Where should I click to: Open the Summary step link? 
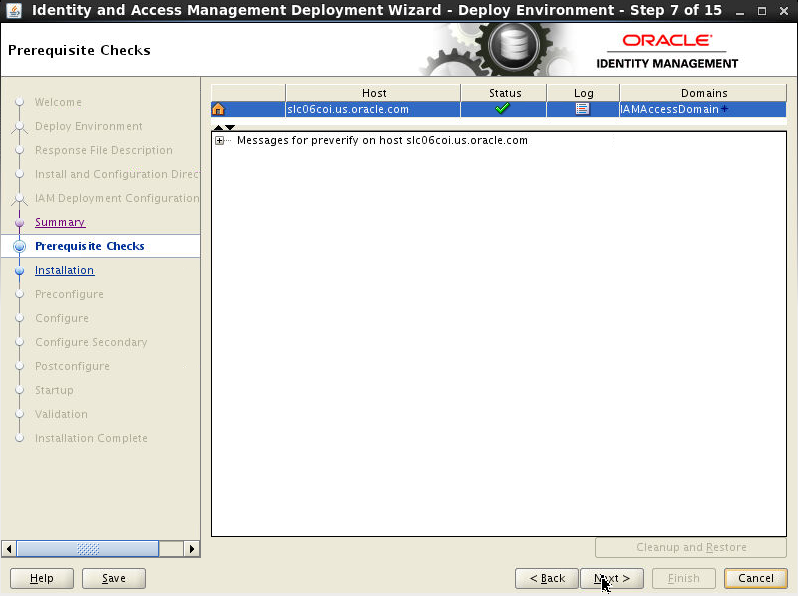click(x=60, y=222)
